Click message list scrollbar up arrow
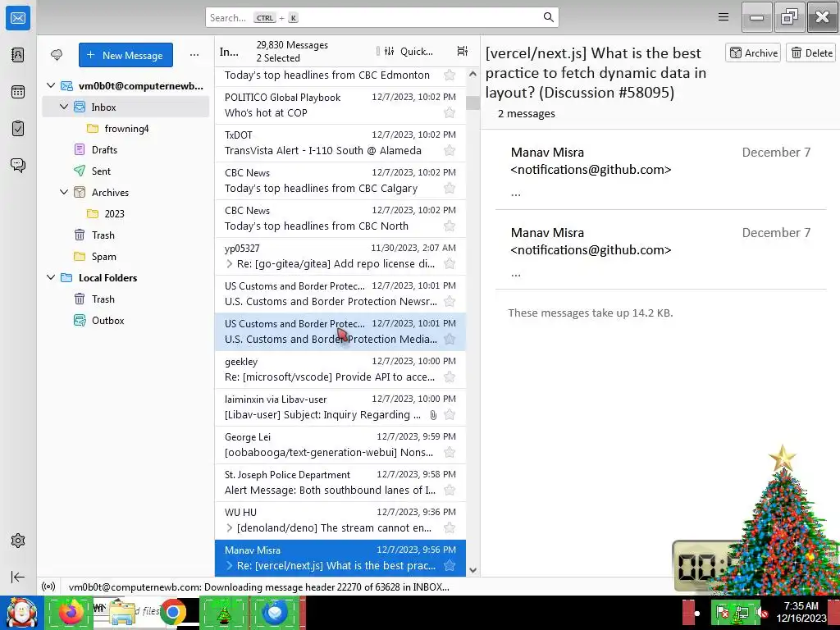840x630 pixels. coord(472,74)
